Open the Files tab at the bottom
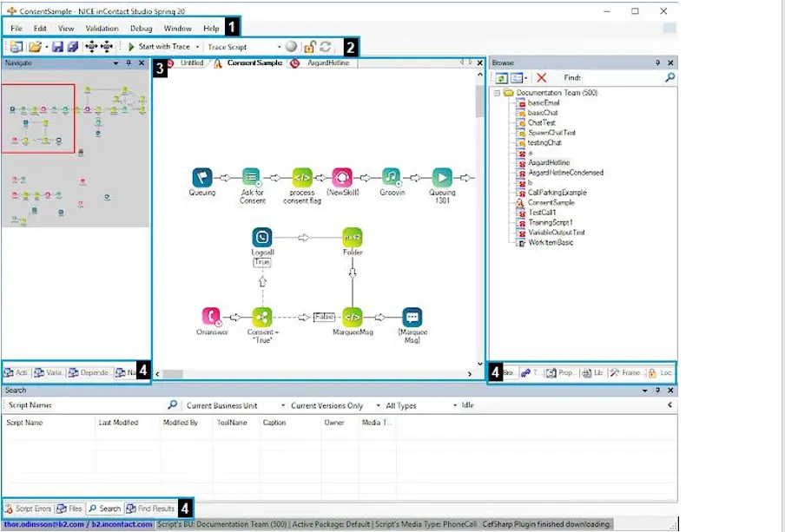The height and width of the screenshot is (532, 785). point(69,509)
